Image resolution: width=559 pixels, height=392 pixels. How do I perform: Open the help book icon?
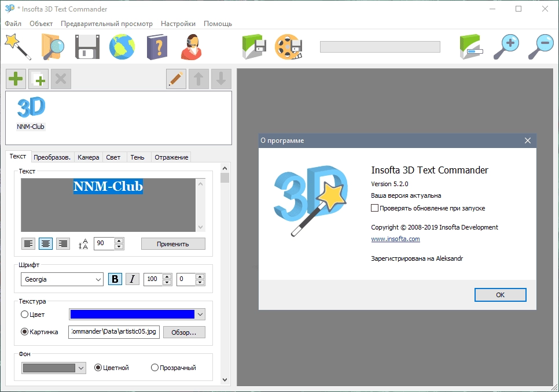click(x=157, y=47)
